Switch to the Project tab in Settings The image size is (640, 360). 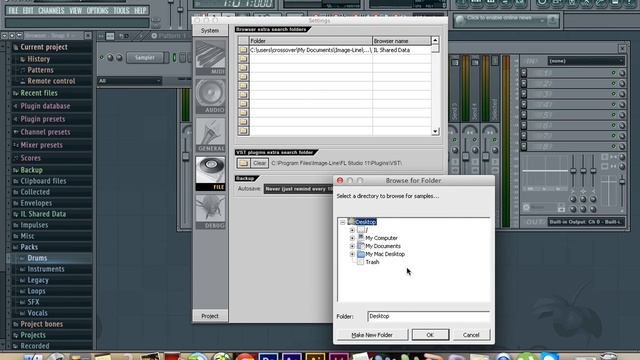(x=210, y=316)
